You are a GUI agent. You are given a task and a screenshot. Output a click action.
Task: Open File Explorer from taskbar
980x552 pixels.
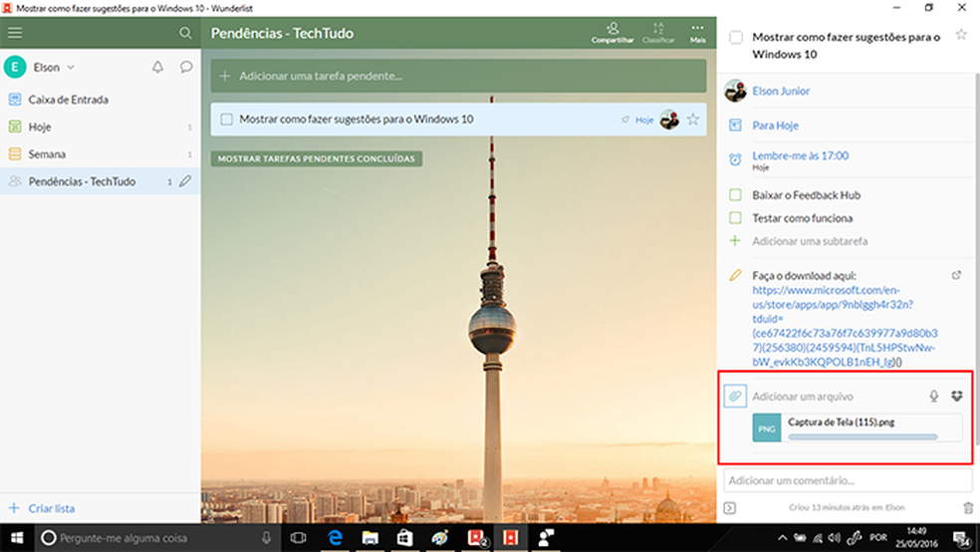pyautogui.click(x=370, y=538)
